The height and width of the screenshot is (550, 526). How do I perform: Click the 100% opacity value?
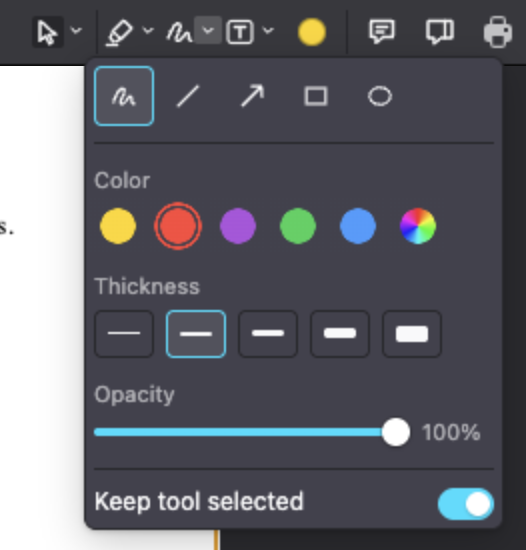[x=451, y=432]
